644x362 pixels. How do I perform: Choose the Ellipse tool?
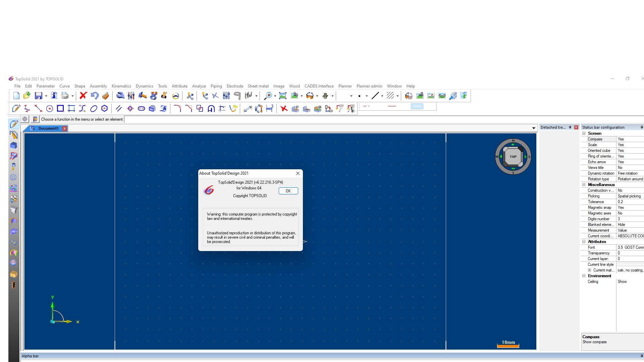(94, 108)
